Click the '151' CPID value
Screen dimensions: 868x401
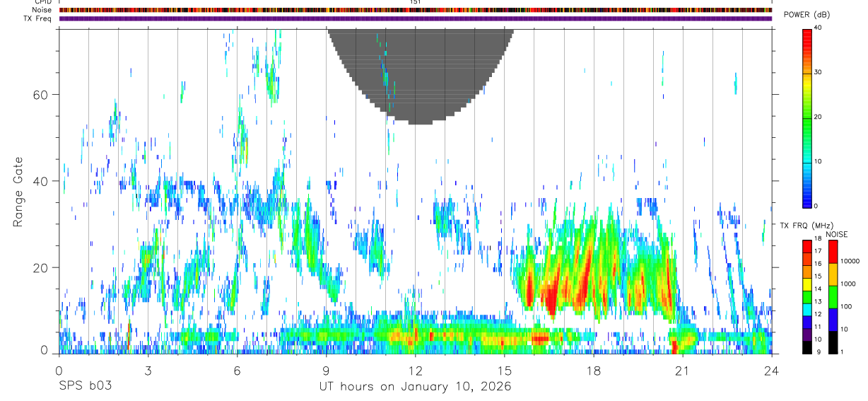pyautogui.click(x=416, y=2)
